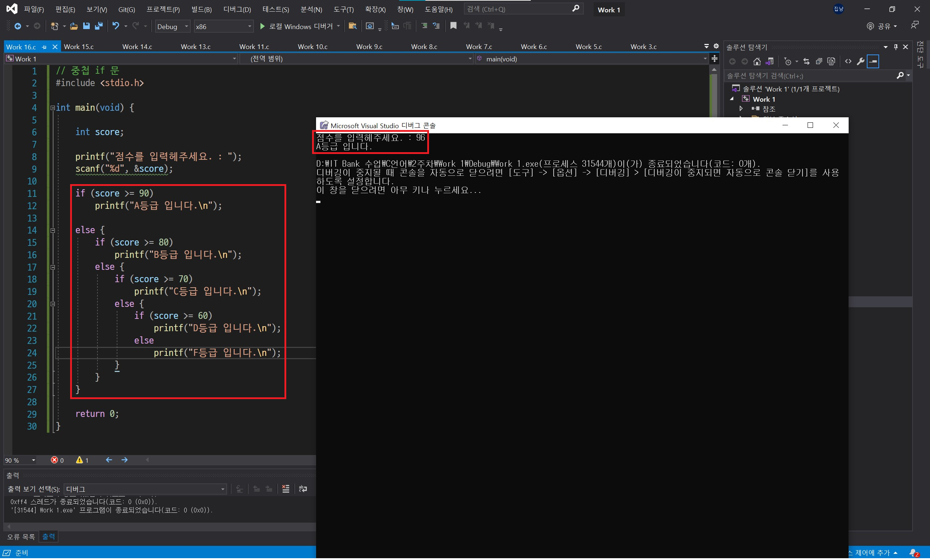The width and height of the screenshot is (930, 560).
Task: Click the Undo arrow icon
Action: 116,26
